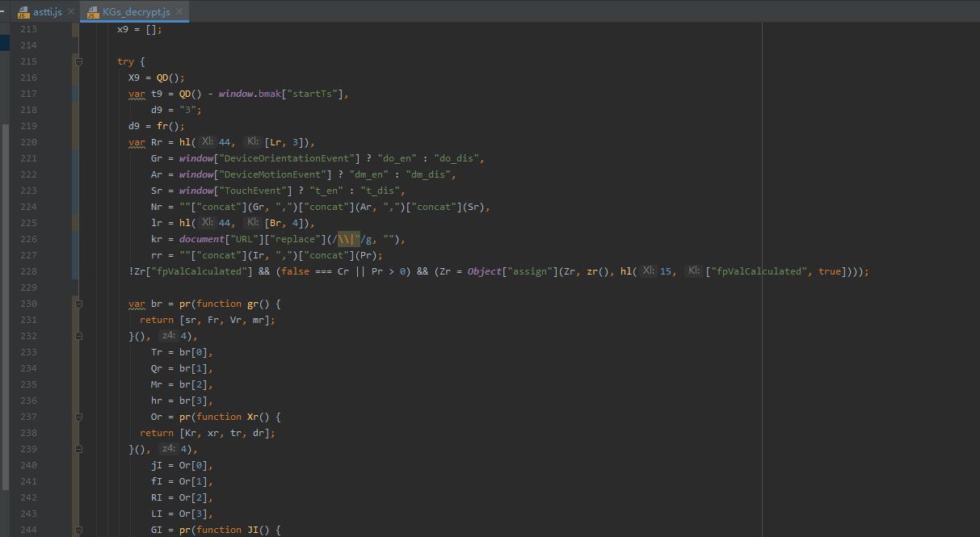Collapse function JI fold marker at line 244
The height and width of the screenshot is (537, 980).
click(78, 530)
